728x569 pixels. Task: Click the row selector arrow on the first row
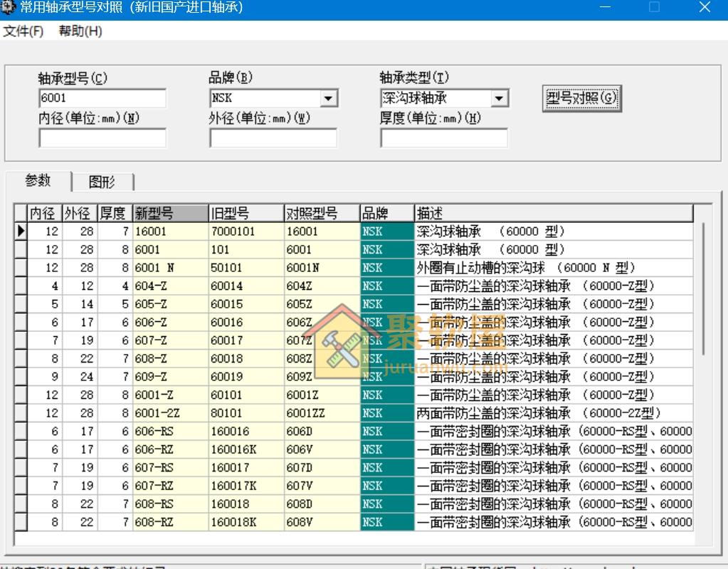21,231
